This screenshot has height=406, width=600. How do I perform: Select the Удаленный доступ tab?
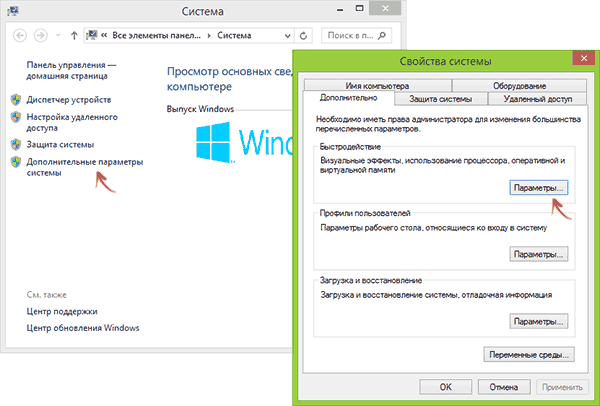[x=531, y=98]
